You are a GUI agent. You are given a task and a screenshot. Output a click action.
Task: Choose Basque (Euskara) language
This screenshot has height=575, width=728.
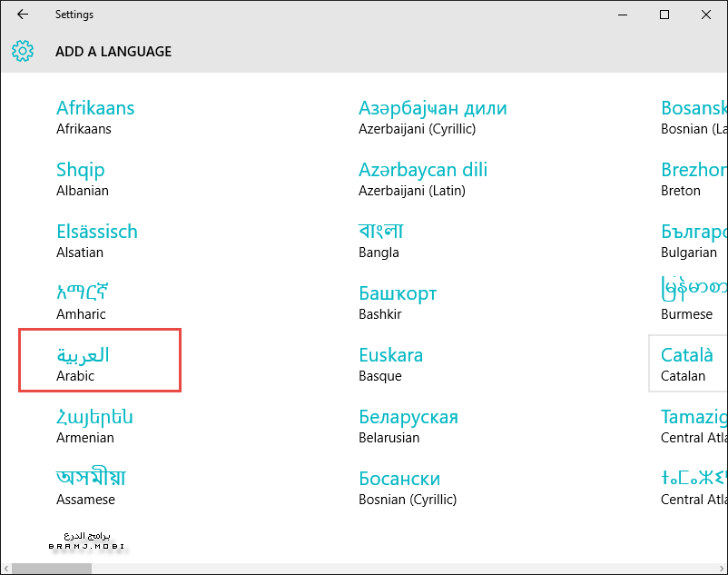coord(391,364)
